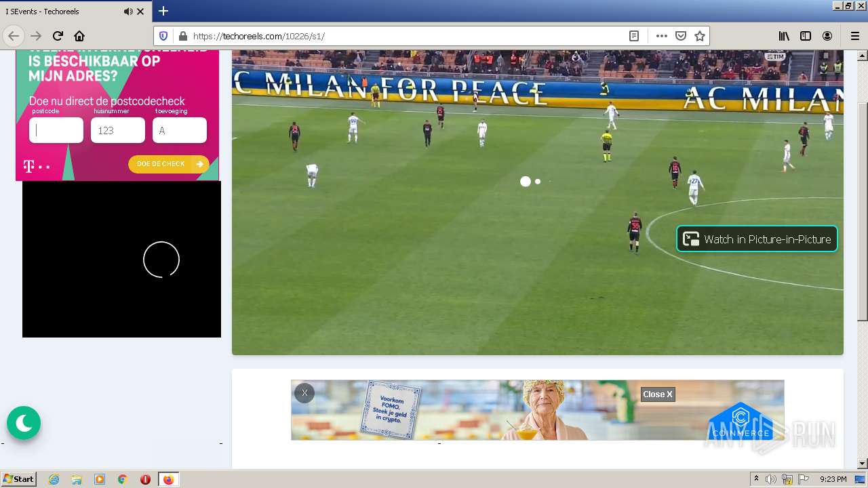The height and width of the screenshot is (488, 868).
Task: Toggle dark mode moon button
Action: (x=24, y=423)
